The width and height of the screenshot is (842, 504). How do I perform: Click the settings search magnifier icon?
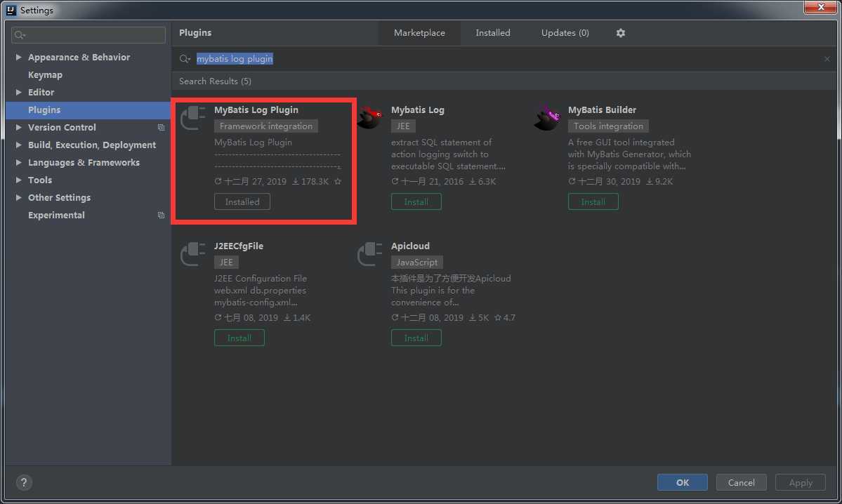pyautogui.click(x=20, y=35)
